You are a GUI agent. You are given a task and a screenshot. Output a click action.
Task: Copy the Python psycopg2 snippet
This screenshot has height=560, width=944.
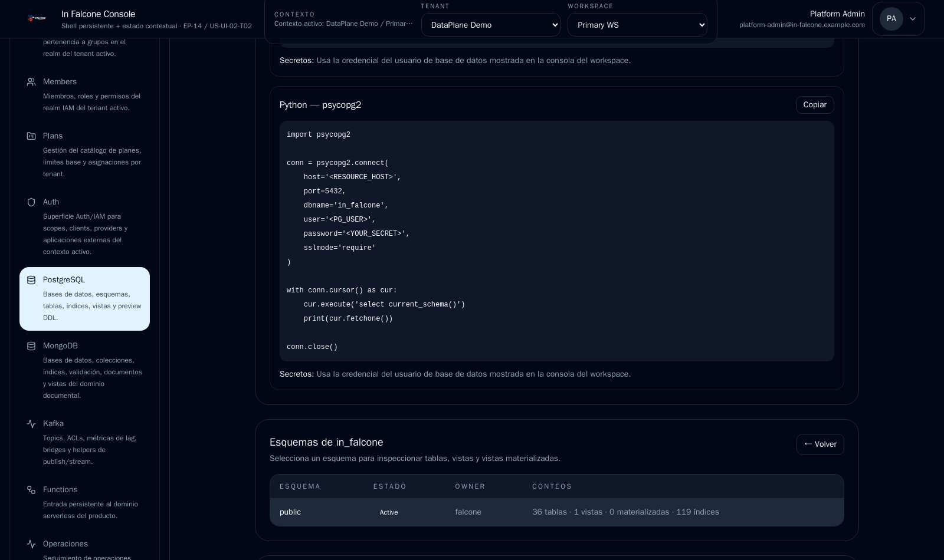tap(815, 105)
